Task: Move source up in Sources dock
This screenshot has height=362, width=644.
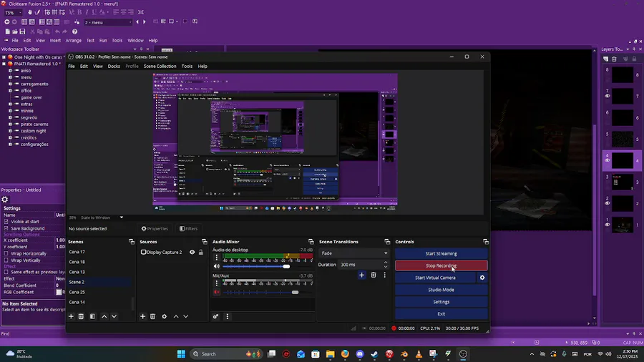Action: [176, 316]
